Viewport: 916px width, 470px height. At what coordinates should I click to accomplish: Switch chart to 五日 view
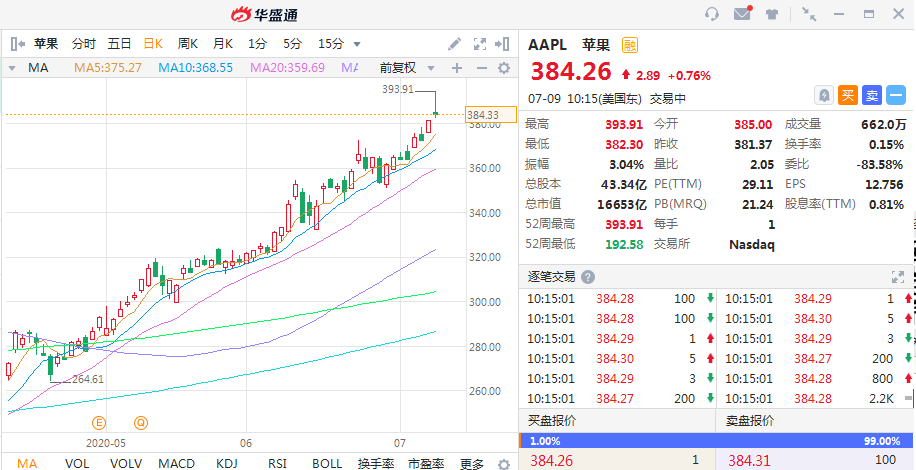tap(119, 44)
